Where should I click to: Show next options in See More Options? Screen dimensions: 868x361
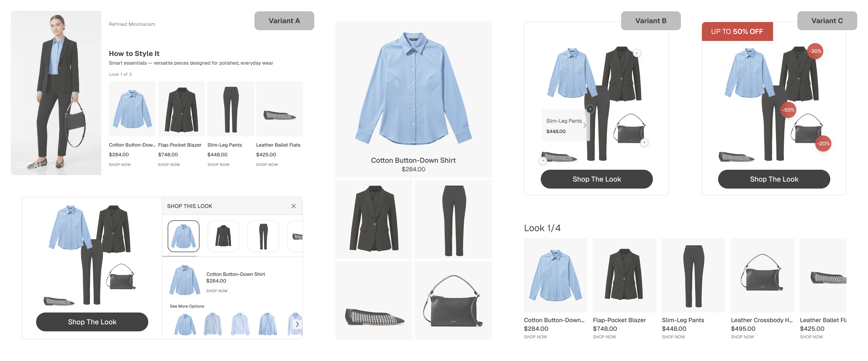tap(297, 324)
